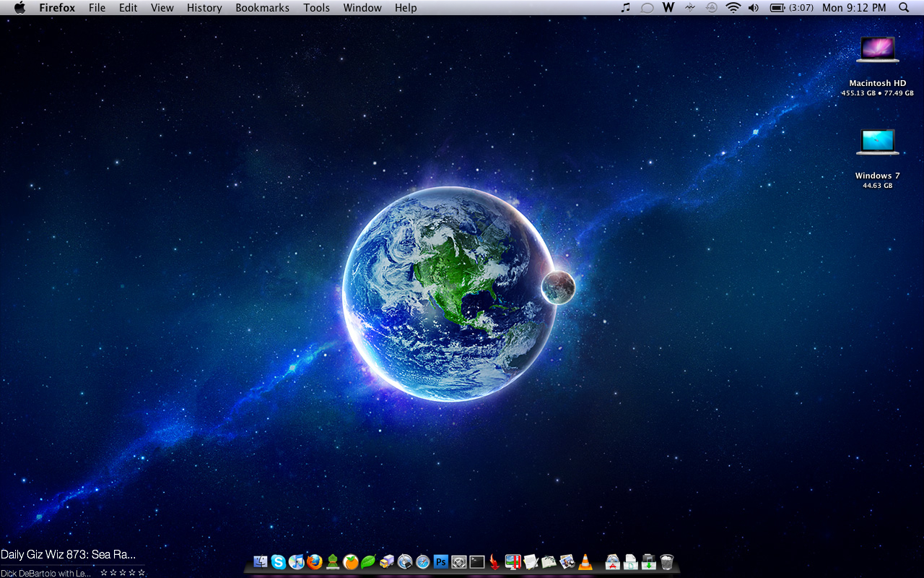
Task: Click the Dick DeBartolo artist text
Action: click(x=45, y=573)
